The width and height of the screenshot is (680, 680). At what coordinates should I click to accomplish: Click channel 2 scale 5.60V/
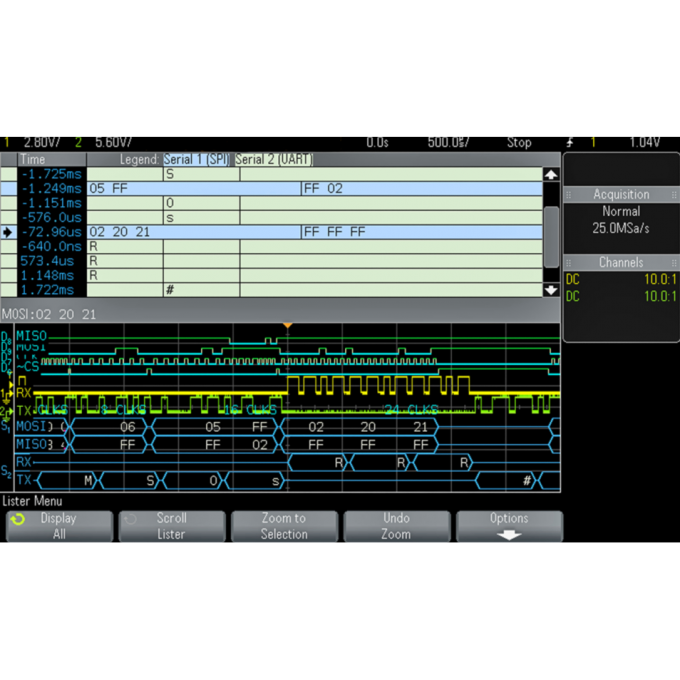coord(113,143)
